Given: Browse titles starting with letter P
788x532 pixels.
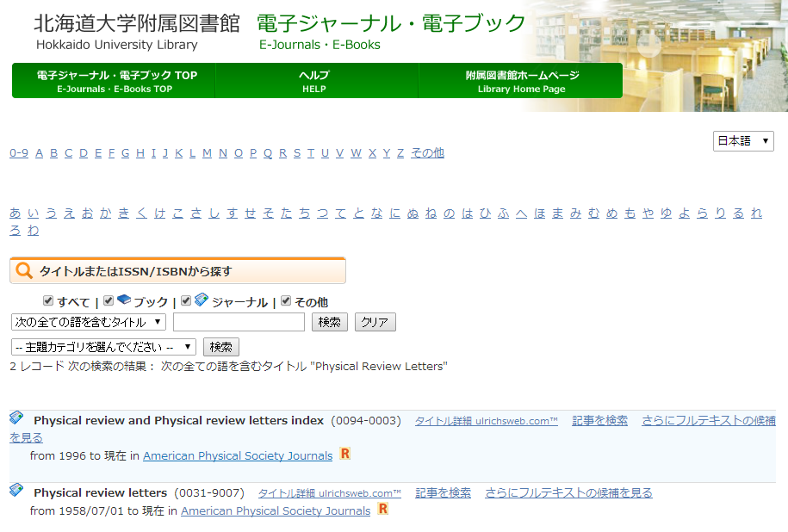Looking at the screenshot, I should pyautogui.click(x=253, y=152).
